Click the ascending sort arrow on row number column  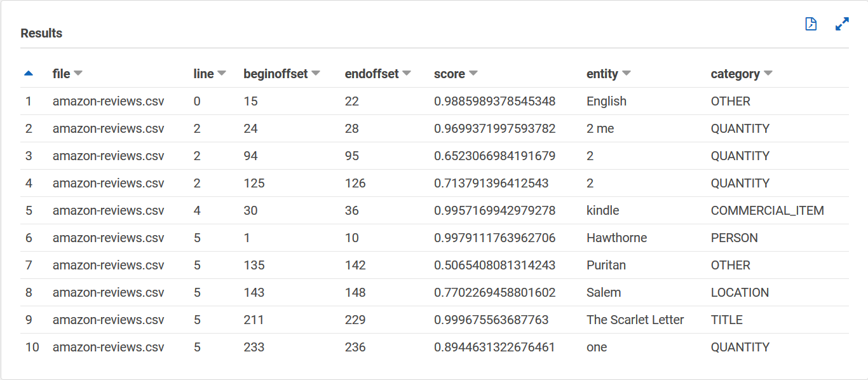(x=29, y=74)
